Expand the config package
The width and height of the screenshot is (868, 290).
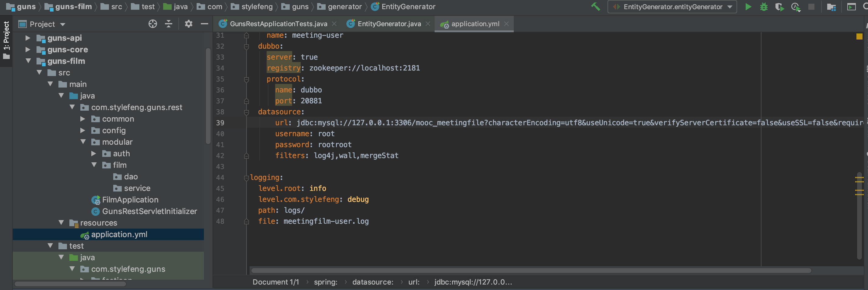point(82,130)
